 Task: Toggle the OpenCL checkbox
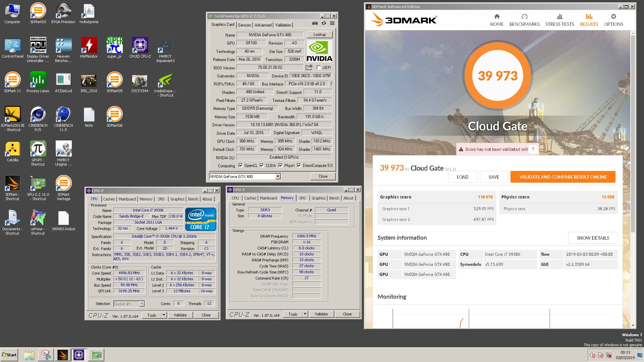pos(240,165)
